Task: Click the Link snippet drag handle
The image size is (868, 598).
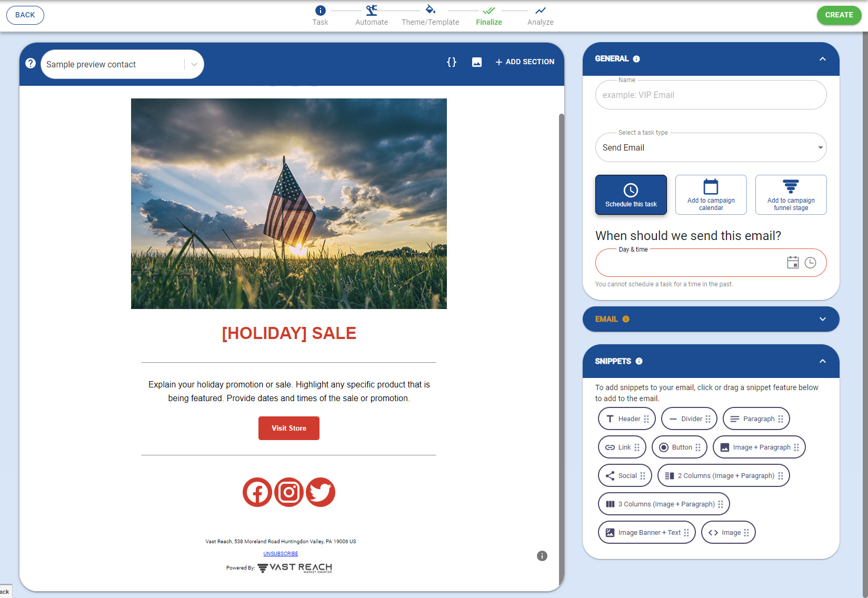Action: coord(637,447)
